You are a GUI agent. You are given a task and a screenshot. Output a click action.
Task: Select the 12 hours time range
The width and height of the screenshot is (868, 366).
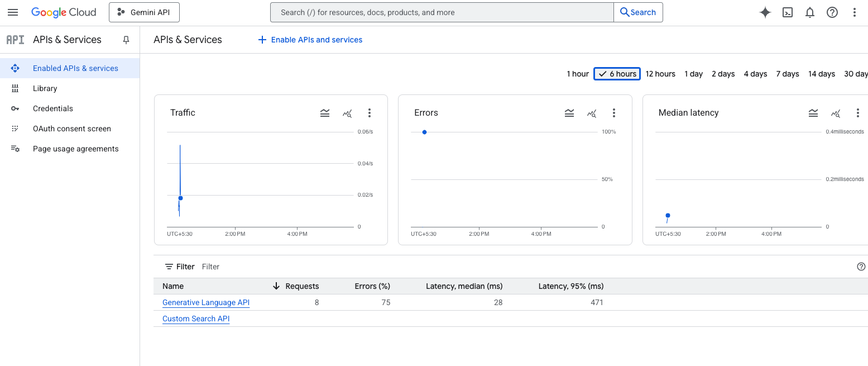(x=660, y=74)
